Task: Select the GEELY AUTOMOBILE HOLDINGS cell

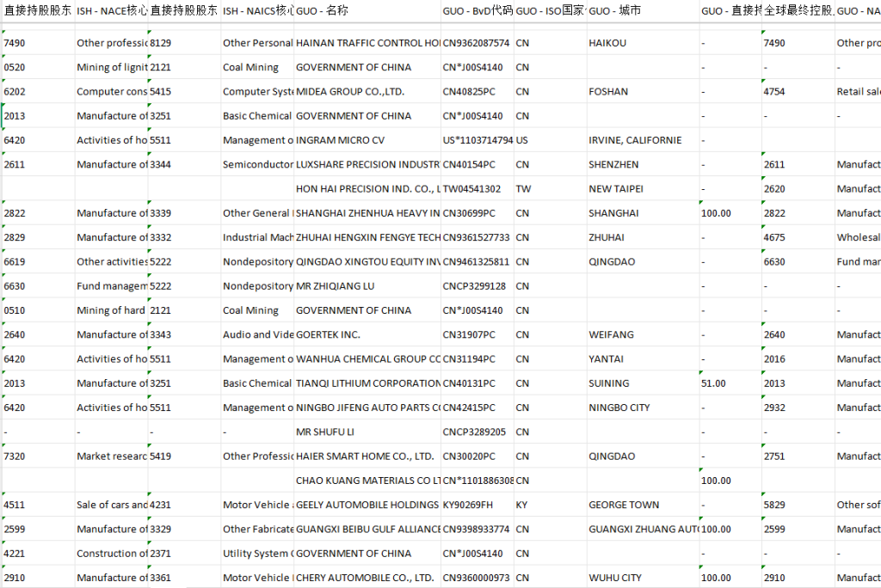Action: tap(367, 505)
